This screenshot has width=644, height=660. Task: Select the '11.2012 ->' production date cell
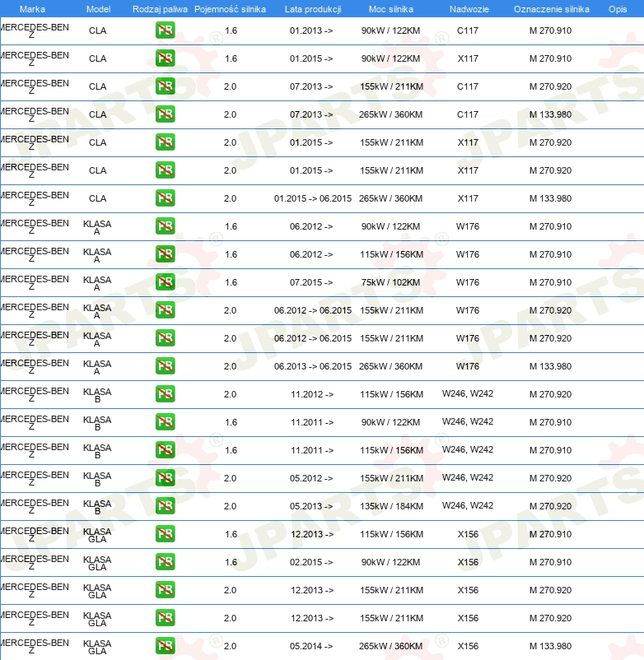(x=312, y=394)
